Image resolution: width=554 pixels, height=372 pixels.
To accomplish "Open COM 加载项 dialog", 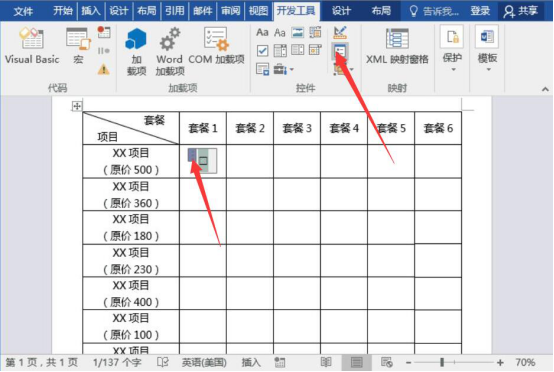I will [216, 46].
